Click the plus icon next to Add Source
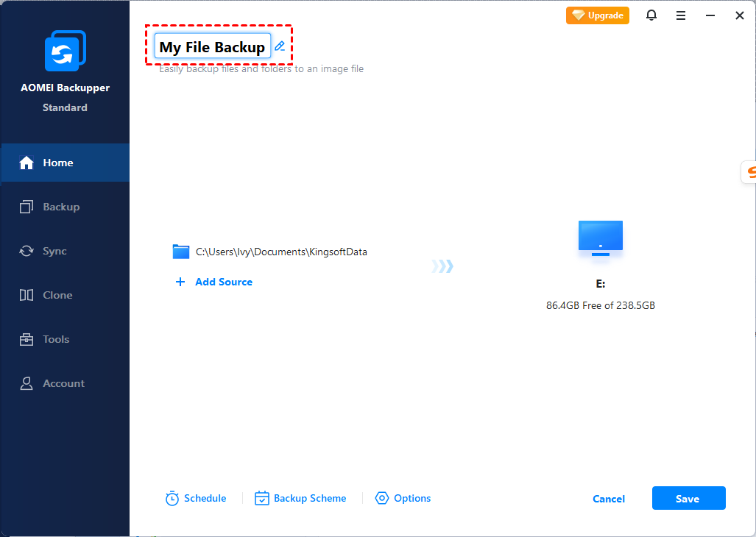 pos(180,282)
